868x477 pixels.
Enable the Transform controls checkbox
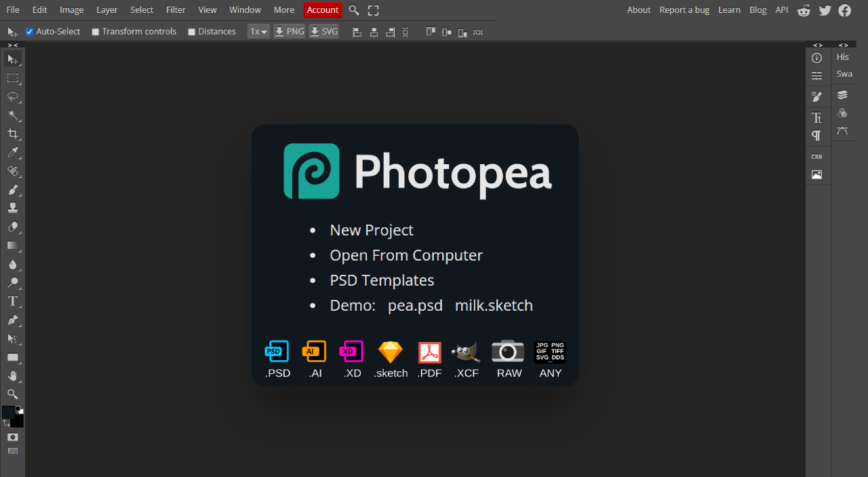[96, 32]
